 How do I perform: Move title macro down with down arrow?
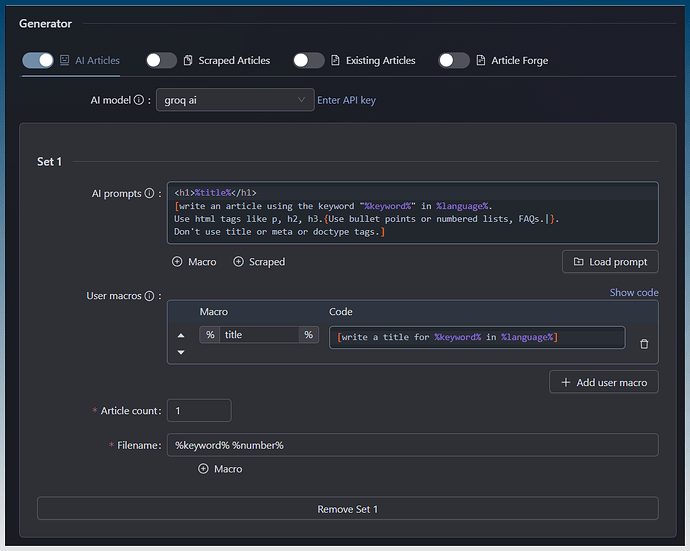click(x=181, y=352)
